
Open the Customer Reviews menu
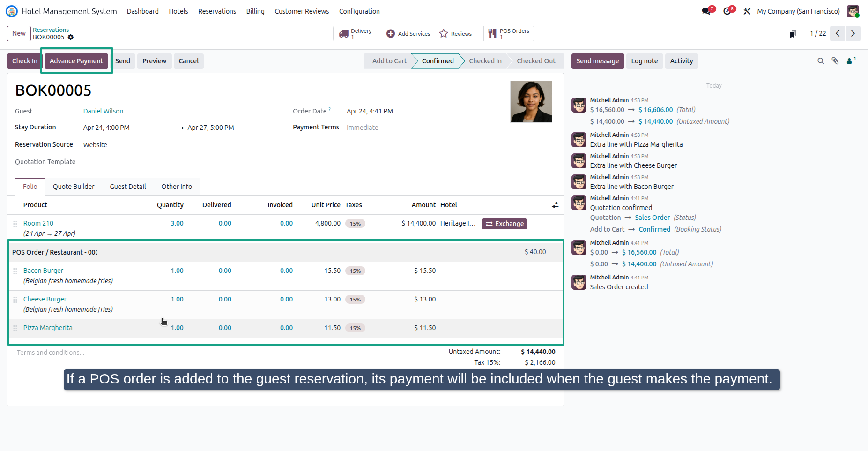coord(302,11)
